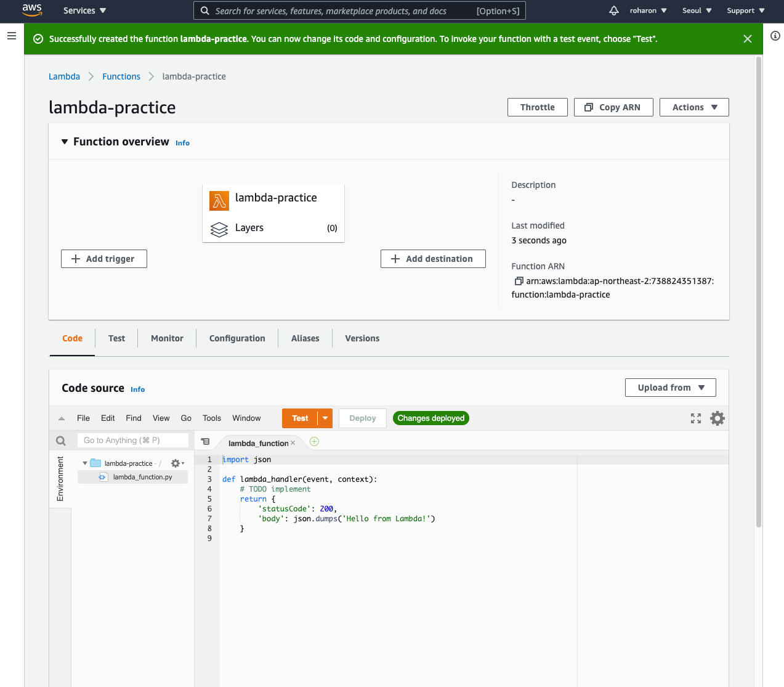Toggle editor fullscreen icon
The height and width of the screenshot is (687, 784).
pyautogui.click(x=696, y=418)
